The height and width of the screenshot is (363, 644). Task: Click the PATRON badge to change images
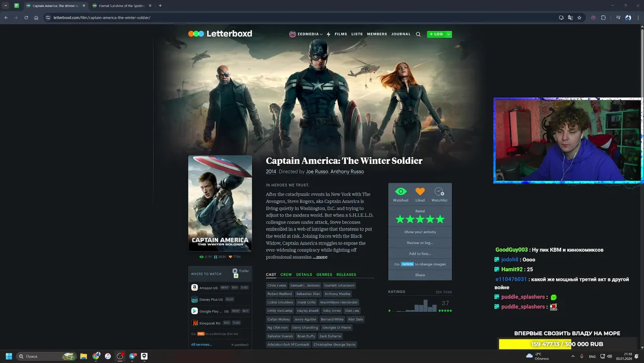407,264
